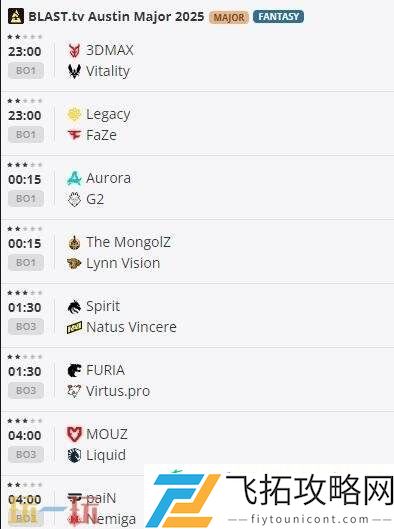Click the Aurora team logo
The width and height of the screenshot is (394, 529).
[x=74, y=178]
